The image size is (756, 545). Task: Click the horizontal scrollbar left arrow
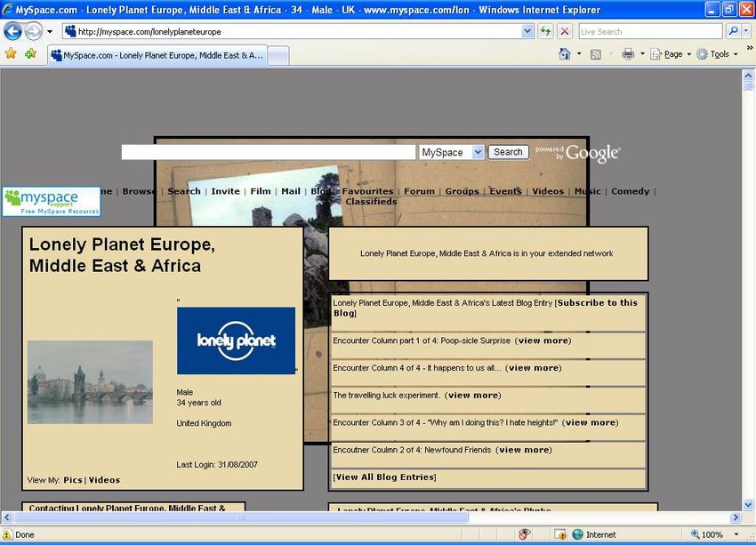pyautogui.click(x=7, y=517)
